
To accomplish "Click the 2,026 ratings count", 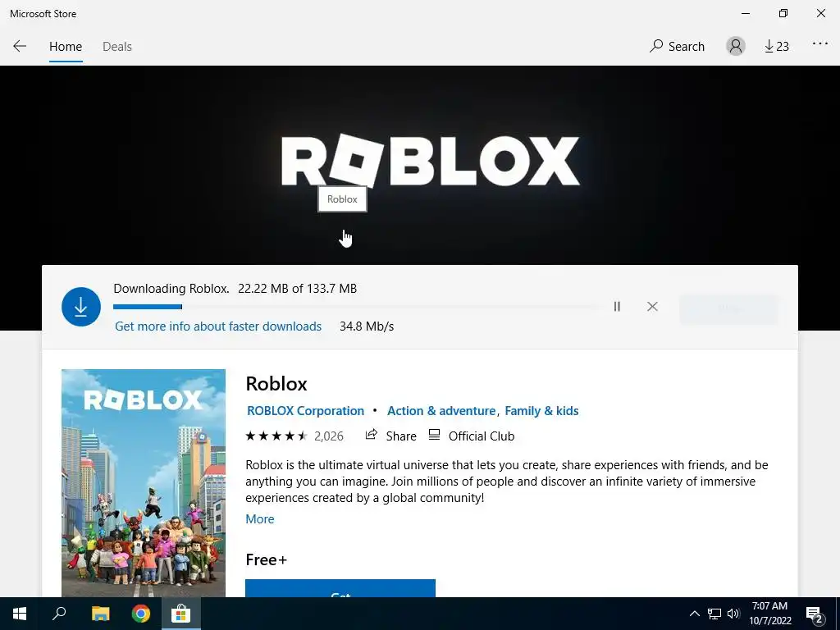I will point(329,436).
